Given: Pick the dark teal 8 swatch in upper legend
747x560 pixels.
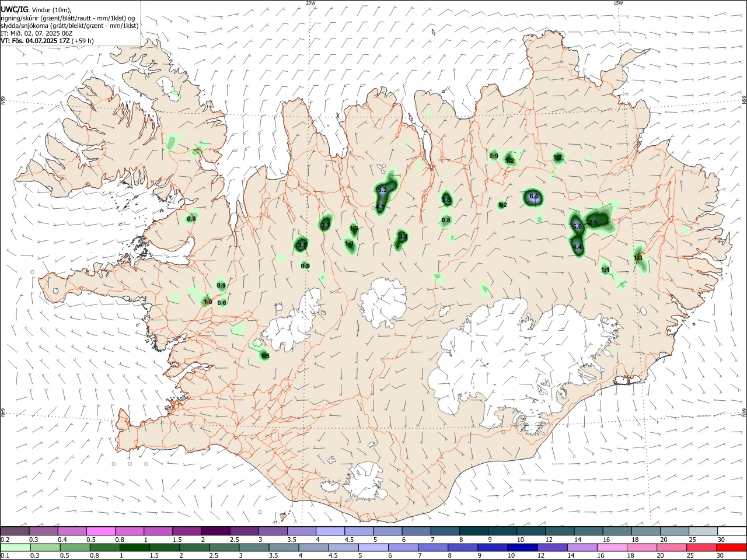Looking at the screenshot, I should pos(473,531).
